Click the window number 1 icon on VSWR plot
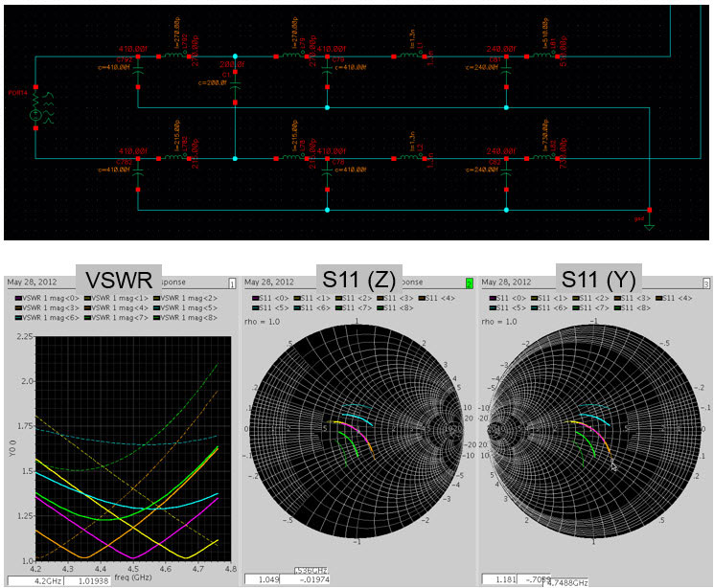The height and width of the screenshot is (588, 714). point(231,284)
